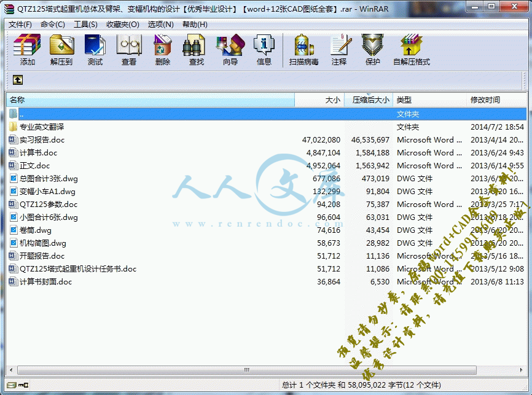Screen dimensions: 532x395
Task: Click the horizontal scrollbar left arrow
Action: pos(11,370)
